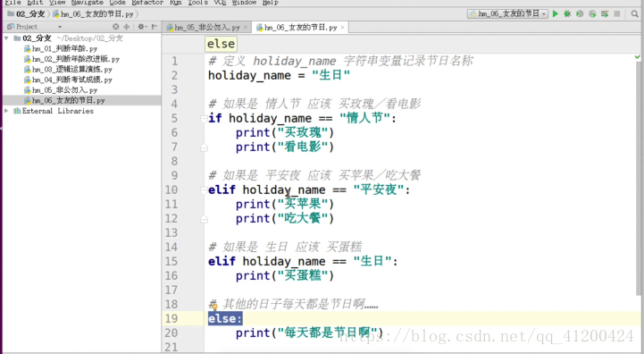Open the Code menu
Image resolution: width=644 pixels, height=354 pixels.
117,3
